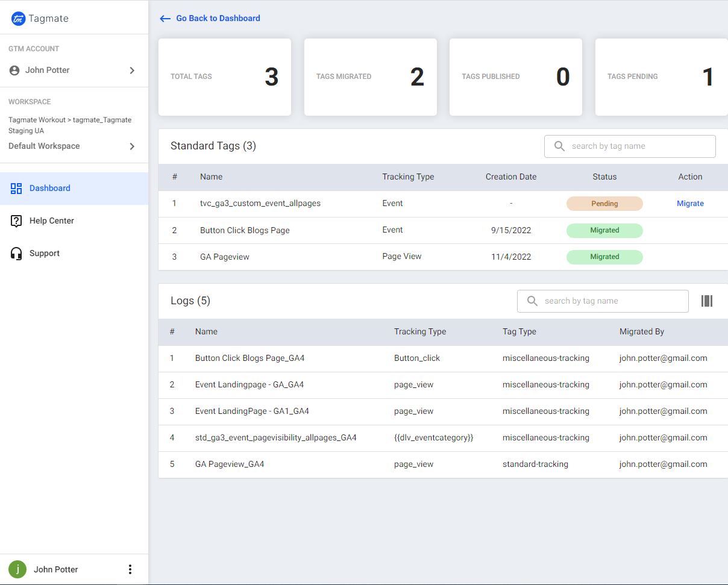
Task: Click the Tagmate logo icon
Action: tap(17, 18)
